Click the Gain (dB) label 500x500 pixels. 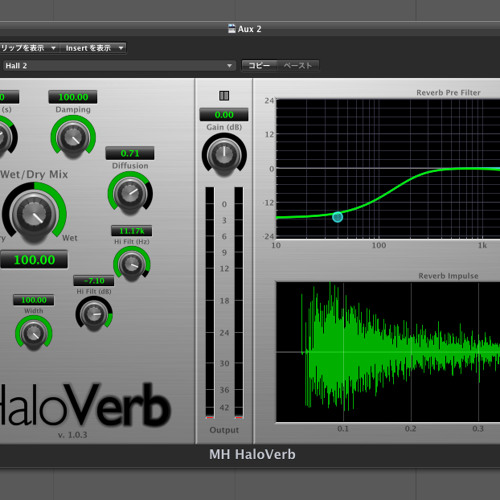point(224,127)
